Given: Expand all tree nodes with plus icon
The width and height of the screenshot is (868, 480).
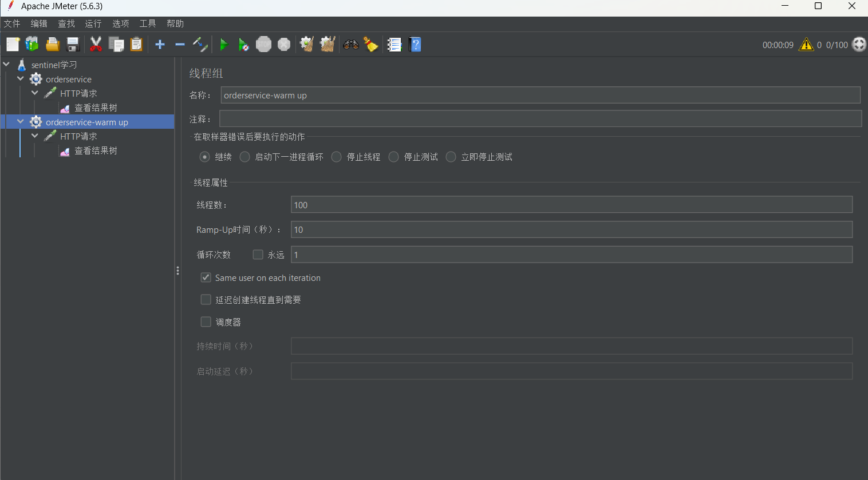Looking at the screenshot, I should [160, 44].
